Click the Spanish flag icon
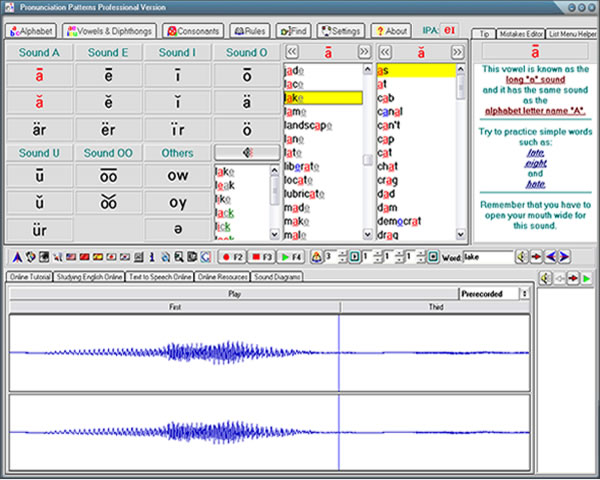The image size is (600, 480). (98, 257)
